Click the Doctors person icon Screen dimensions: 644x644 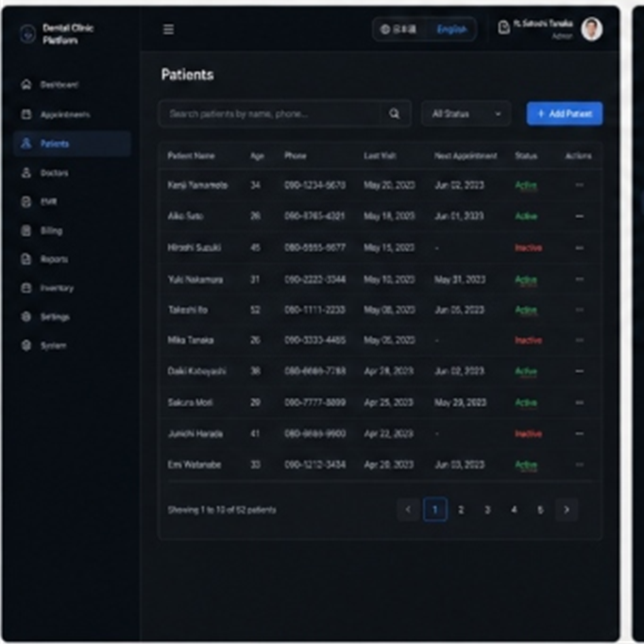[x=26, y=173]
